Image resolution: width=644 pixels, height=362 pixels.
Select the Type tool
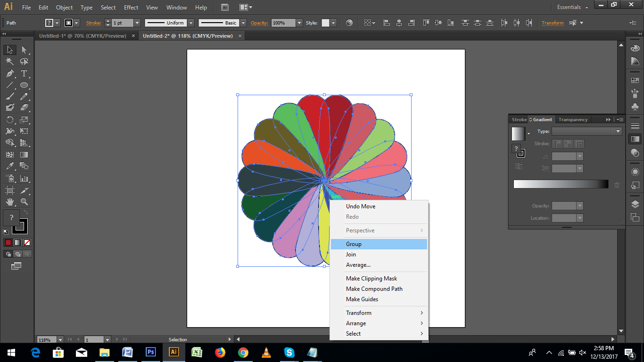(x=23, y=74)
